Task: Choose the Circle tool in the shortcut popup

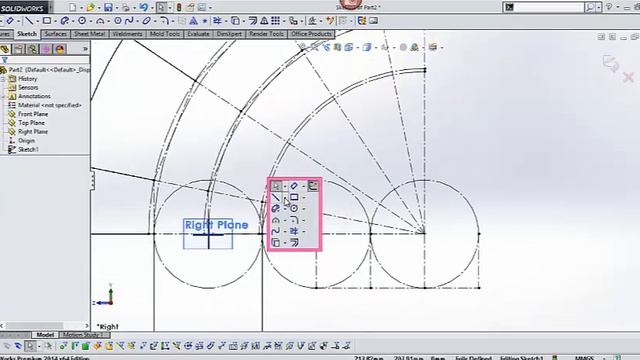Action: click(294, 209)
